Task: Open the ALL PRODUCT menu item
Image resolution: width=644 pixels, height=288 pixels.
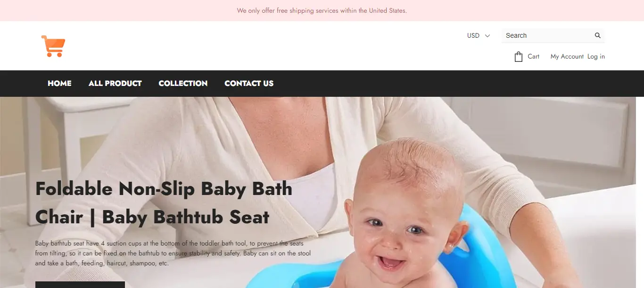Action: coord(115,83)
